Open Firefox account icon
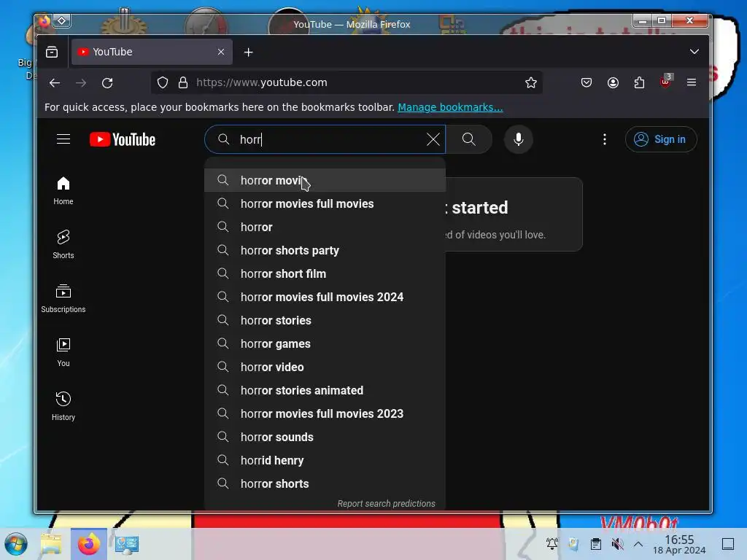The width and height of the screenshot is (747, 560). point(613,83)
